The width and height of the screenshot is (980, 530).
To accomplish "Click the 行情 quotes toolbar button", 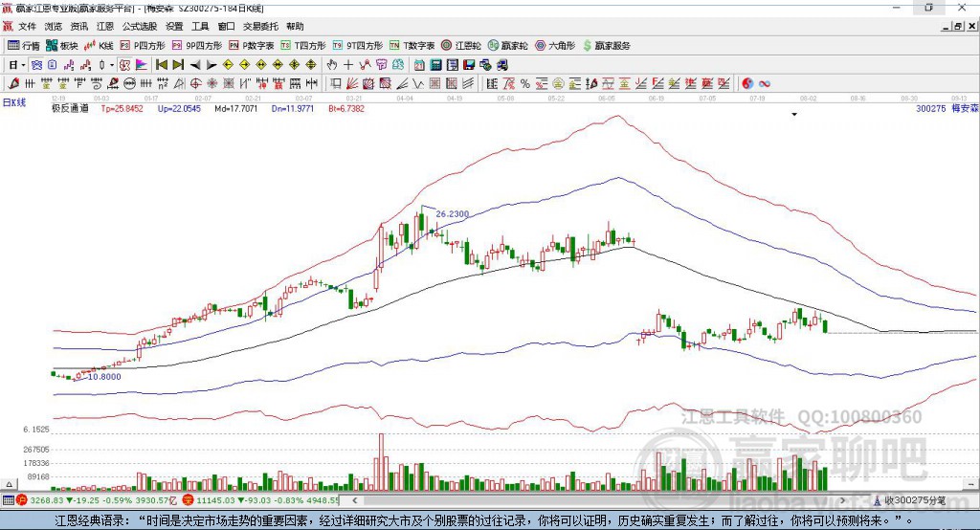I will [x=24, y=46].
